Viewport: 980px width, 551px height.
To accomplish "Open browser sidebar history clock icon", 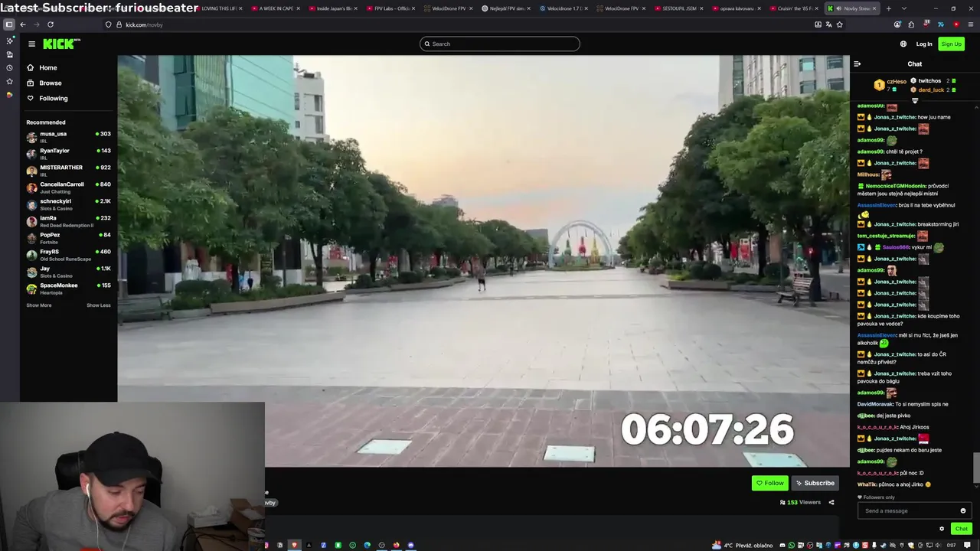I will [x=9, y=68].
